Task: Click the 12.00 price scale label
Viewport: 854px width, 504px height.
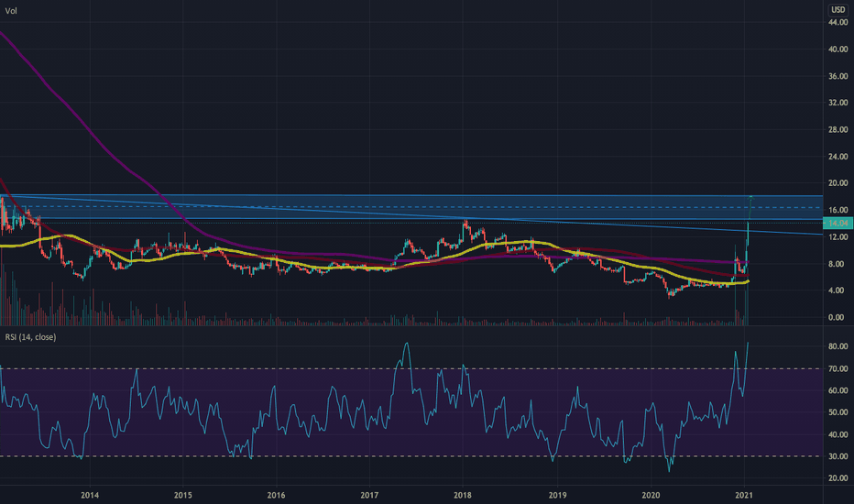Action: tap(838, 237)
